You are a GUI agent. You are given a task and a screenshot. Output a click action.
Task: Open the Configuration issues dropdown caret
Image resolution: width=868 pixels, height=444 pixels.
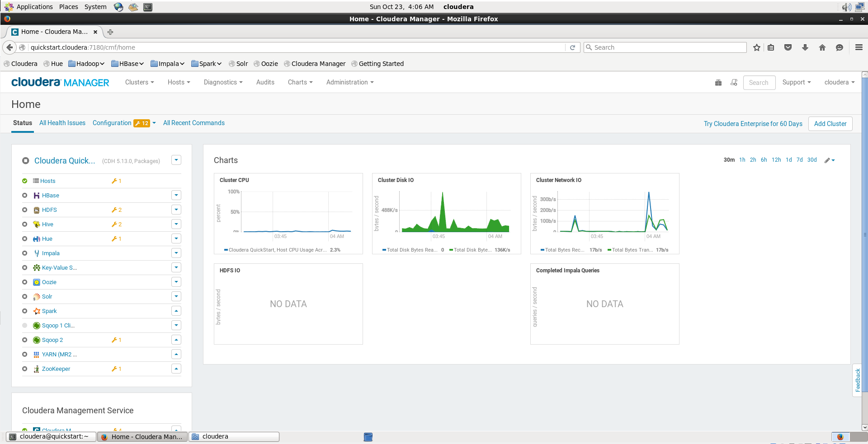[154, 123]
